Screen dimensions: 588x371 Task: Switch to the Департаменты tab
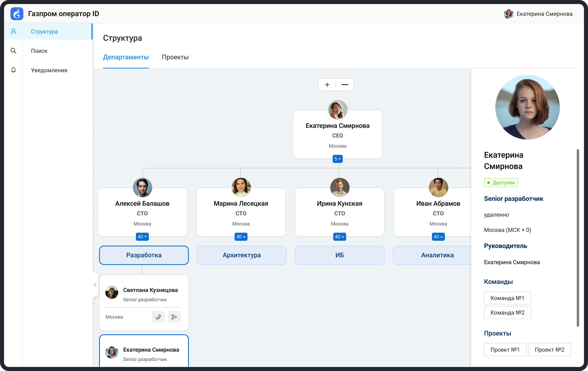point(126,57)
